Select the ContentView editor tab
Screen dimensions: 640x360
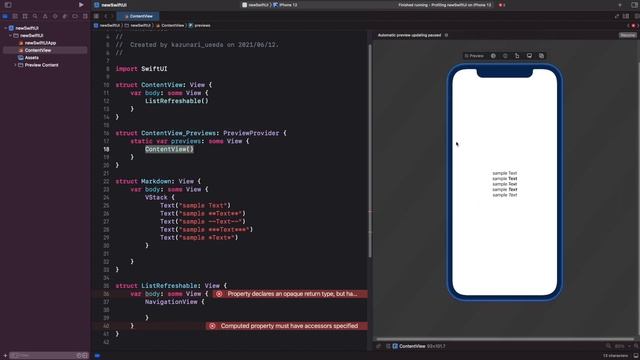138,16
